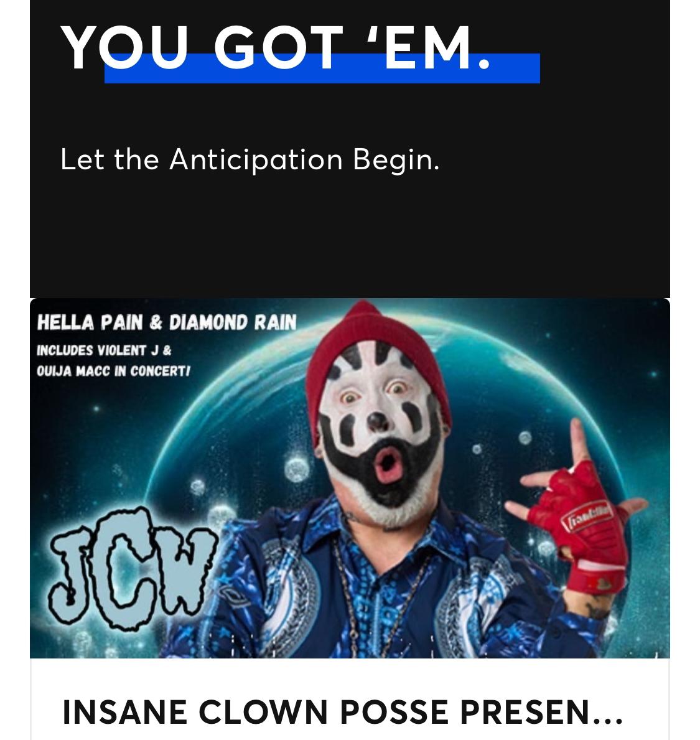The width and height of the screenshot is (700, 740).
Task: Tap the event banner image
Action: pyautogui.click(x=350, y=478)
